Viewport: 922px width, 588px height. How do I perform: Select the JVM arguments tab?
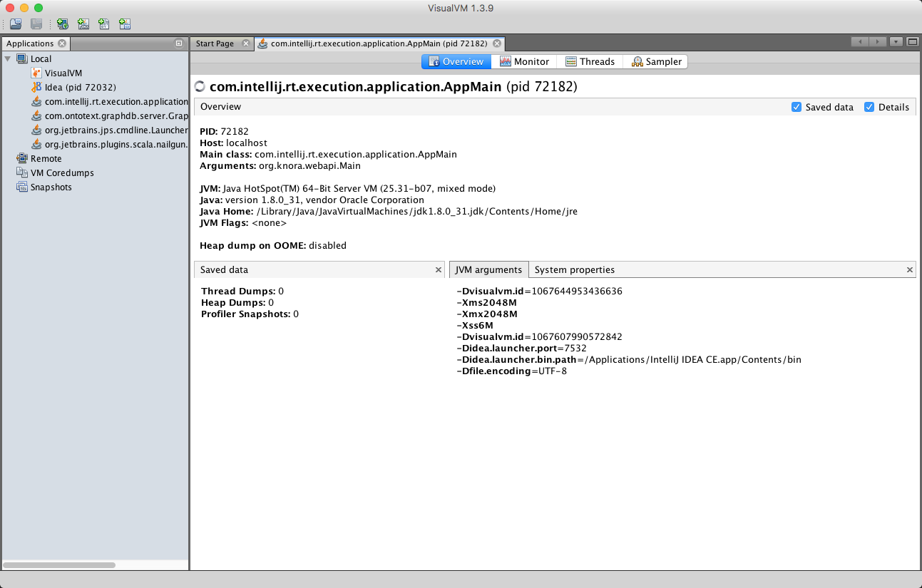click(x=489, y=269)
